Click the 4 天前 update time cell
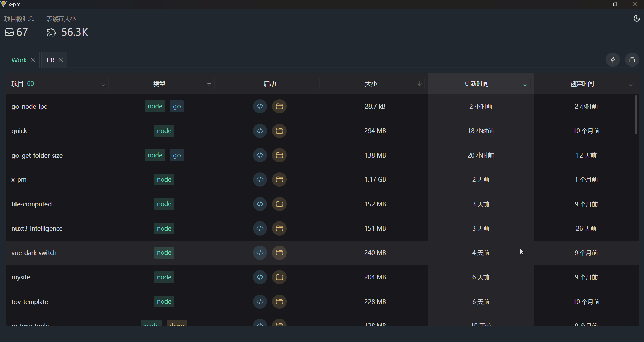Image resolution: width=644 pixels, height=342 pixels. [x=481, y=253]
